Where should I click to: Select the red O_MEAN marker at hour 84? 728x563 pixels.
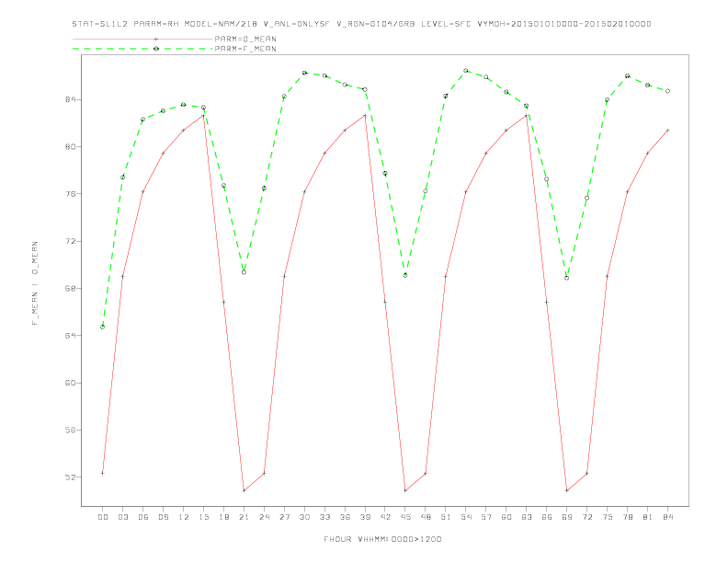point(667,131)
